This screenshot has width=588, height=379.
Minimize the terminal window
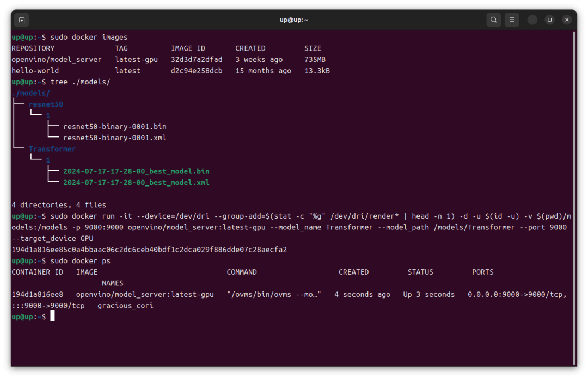coord(532,20)
